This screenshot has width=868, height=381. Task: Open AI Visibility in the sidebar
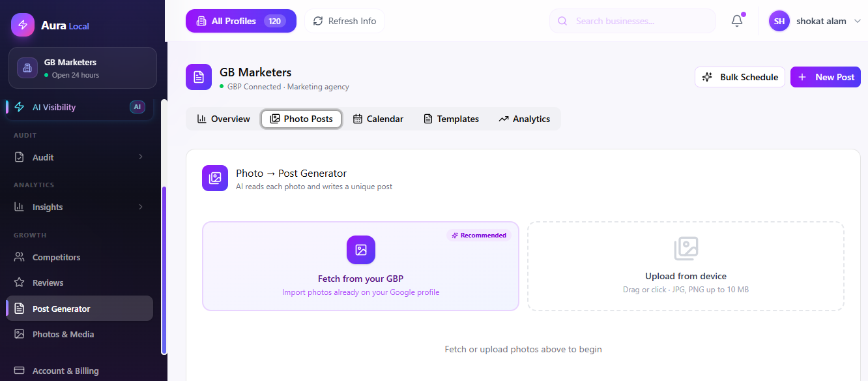(80, 107)
